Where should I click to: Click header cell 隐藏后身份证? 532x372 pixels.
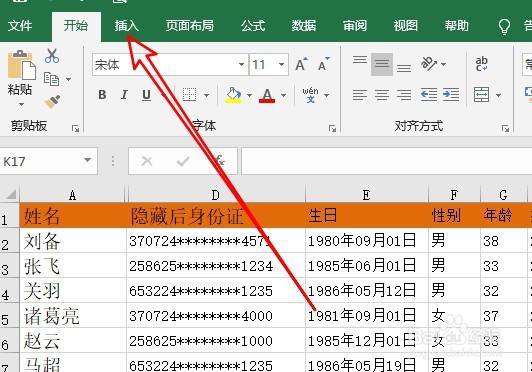[216, 216]
